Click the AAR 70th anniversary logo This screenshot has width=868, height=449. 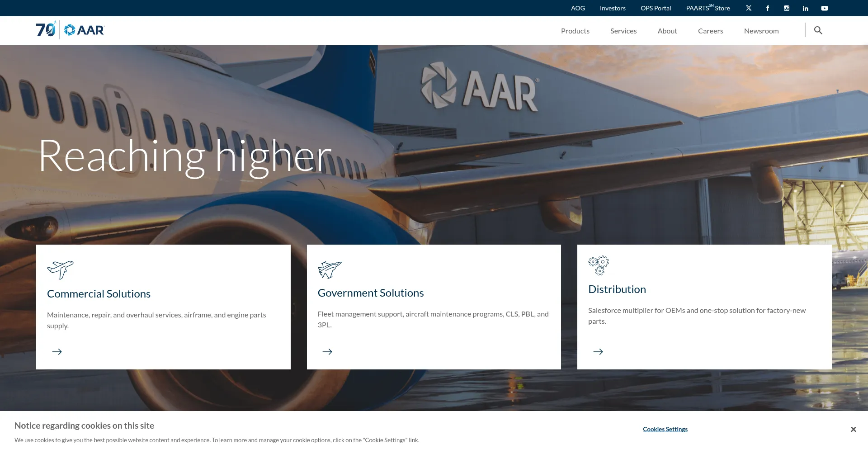pyautogui.click(x=70, y=30)
